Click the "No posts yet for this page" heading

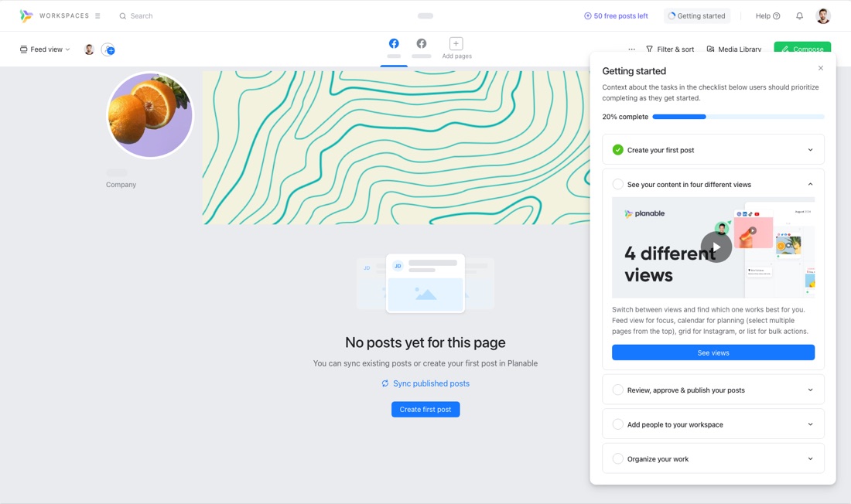coord(425,342)
